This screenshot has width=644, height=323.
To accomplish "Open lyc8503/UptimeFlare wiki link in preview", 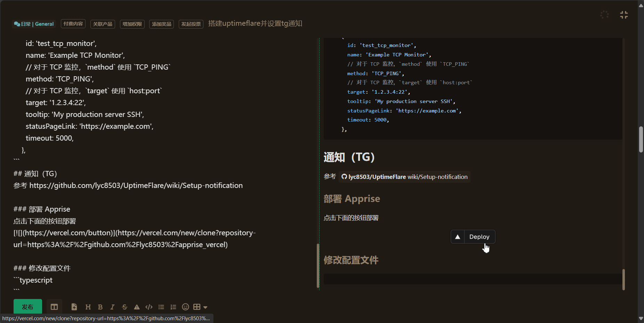I will [x=405, y=177].
